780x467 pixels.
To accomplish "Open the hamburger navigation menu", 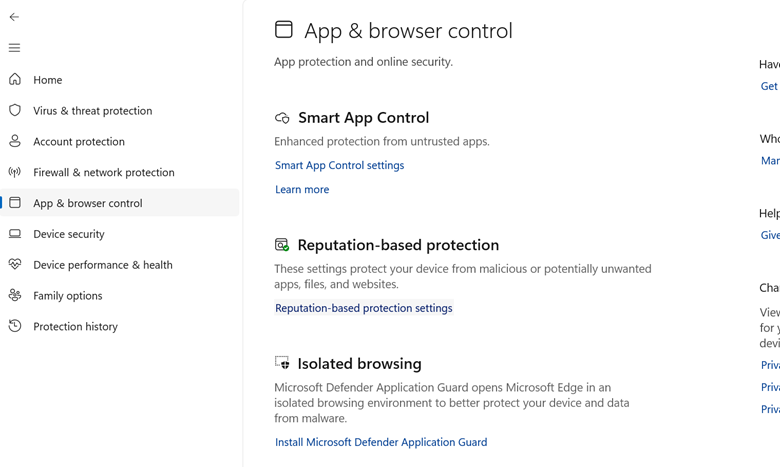I will pos(14,48).
